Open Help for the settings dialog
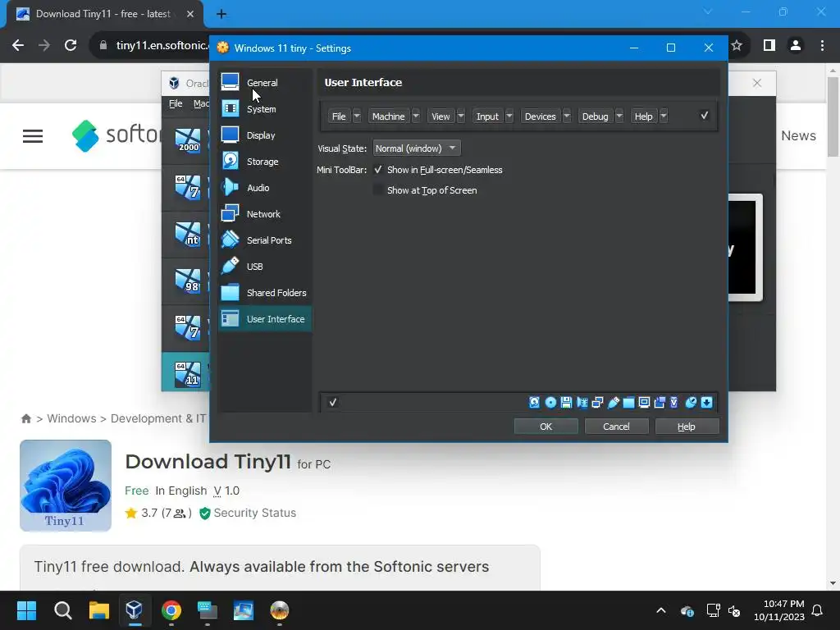 [687, 427]
